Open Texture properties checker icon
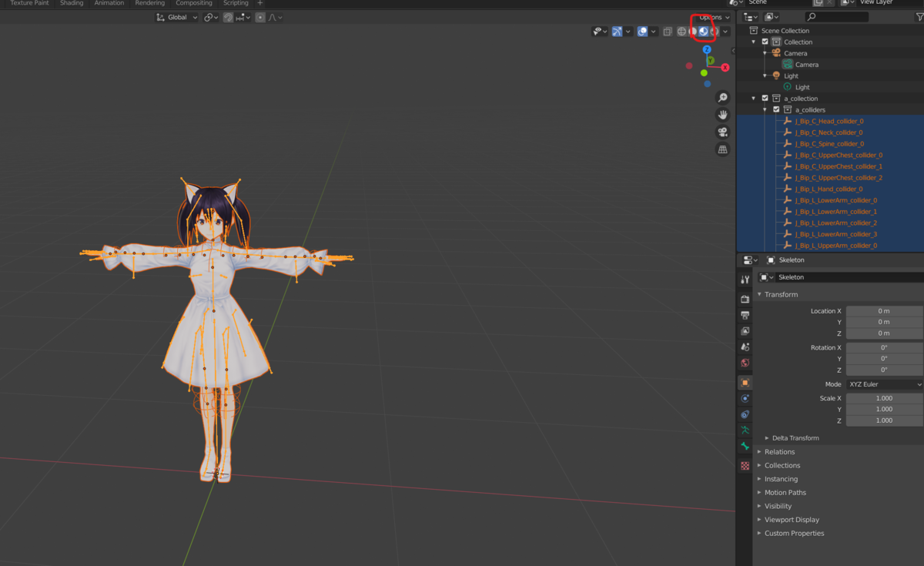924x566 pixels. [x=745, y=466]
